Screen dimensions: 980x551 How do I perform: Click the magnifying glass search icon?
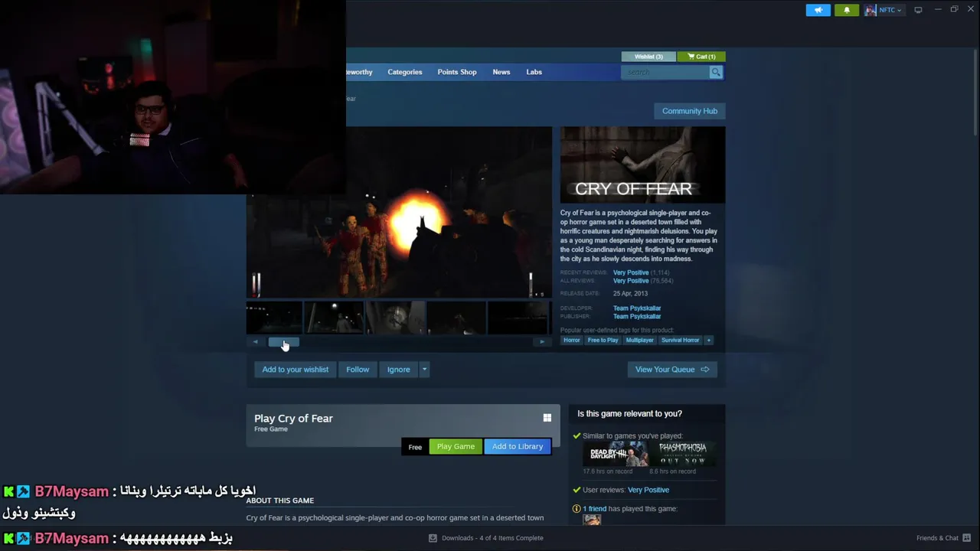tap(716, 72)
